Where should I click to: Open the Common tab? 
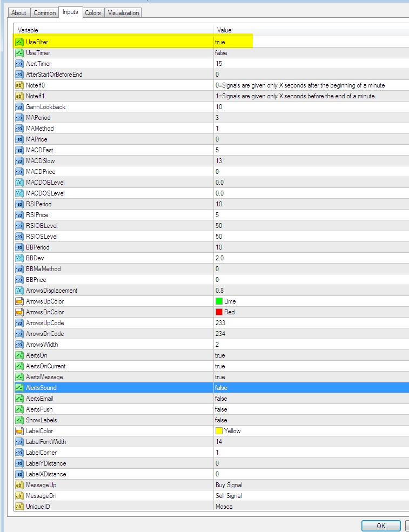pyautogui.click(x=44, y=13)
